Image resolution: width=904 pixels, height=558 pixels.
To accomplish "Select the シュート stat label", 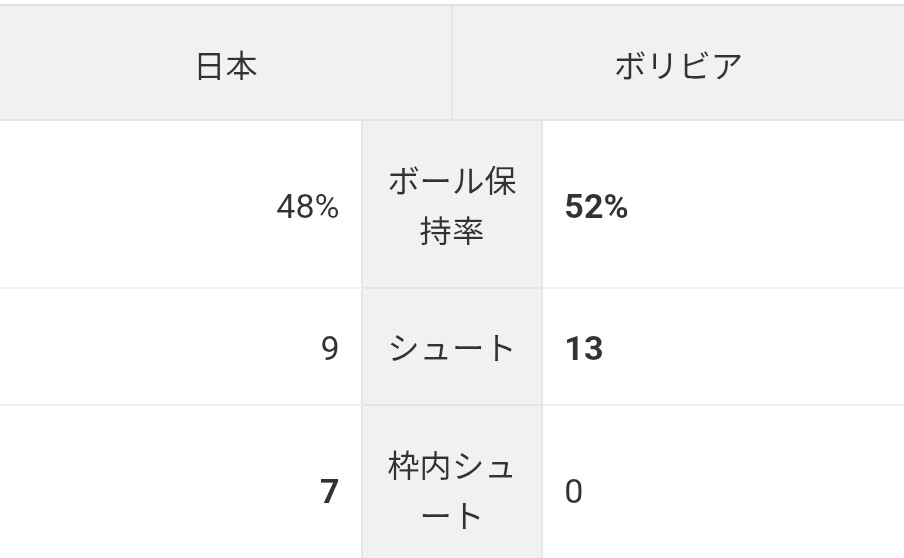I will [452, 348].
